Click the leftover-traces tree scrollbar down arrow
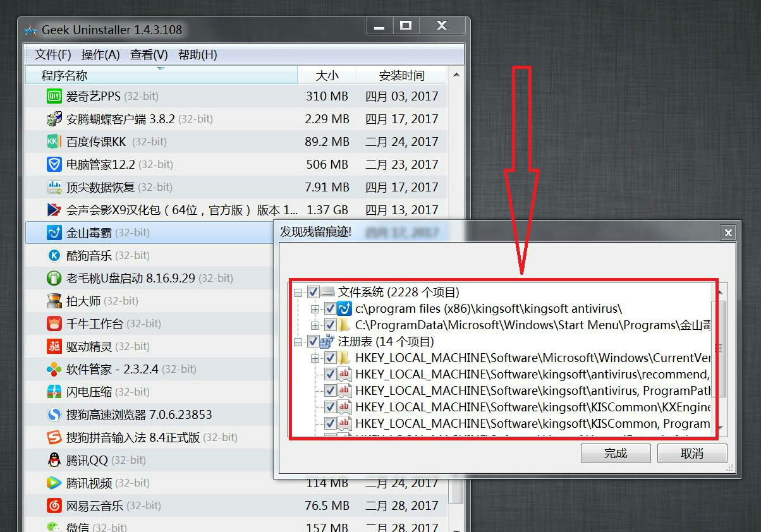 [719, 428]
